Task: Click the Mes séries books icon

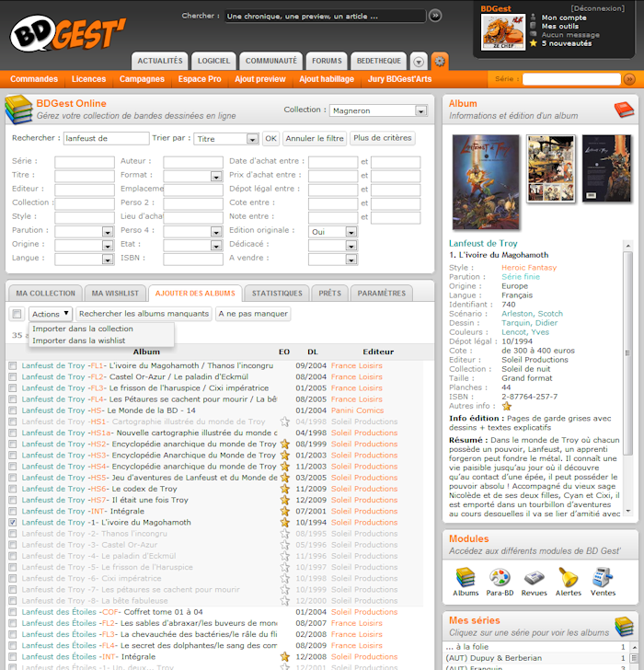Action: coord(624,627)
